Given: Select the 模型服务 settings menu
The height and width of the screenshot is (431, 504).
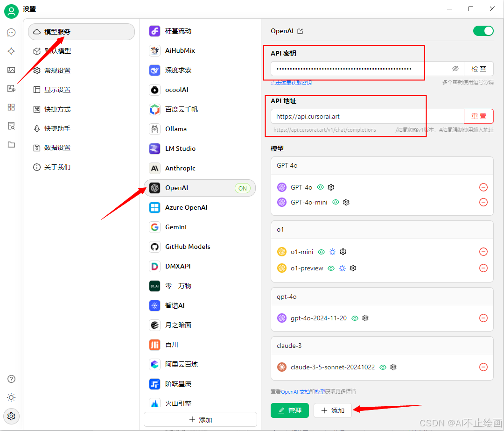Looking at the screenshot, I should [81, 32].
